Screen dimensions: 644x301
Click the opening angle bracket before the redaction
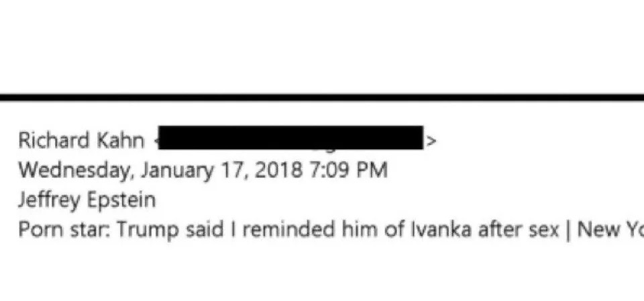point(156,142)
